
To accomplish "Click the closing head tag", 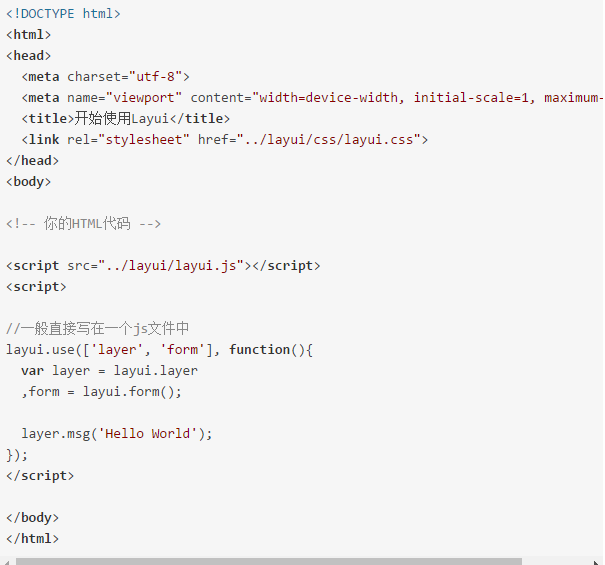I will [x=32, y=161].
